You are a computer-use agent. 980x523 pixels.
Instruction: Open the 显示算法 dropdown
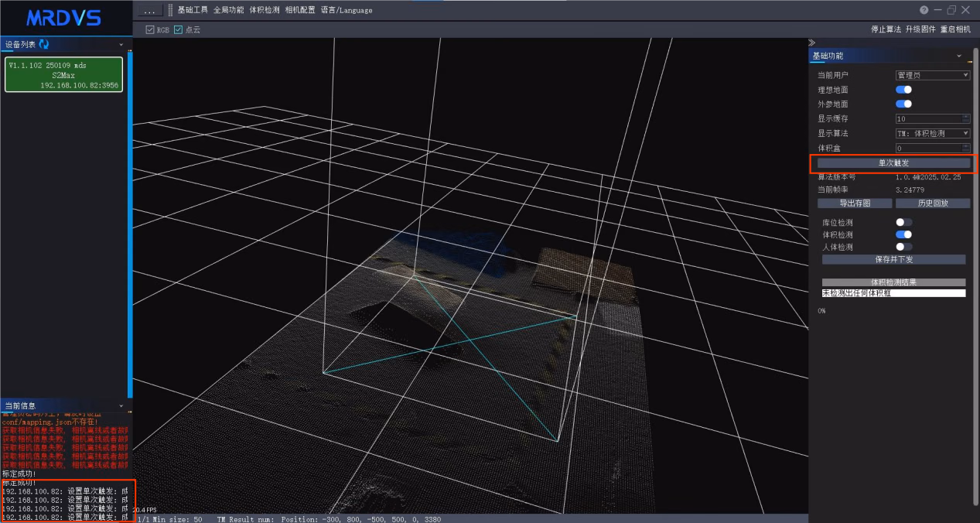932,133
